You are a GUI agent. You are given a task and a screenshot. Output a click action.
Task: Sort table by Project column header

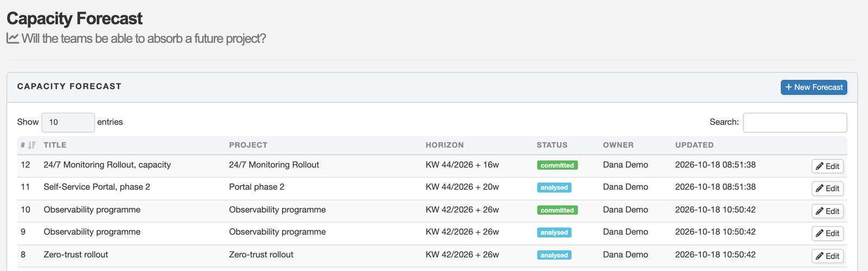click(x=248, y=145)
